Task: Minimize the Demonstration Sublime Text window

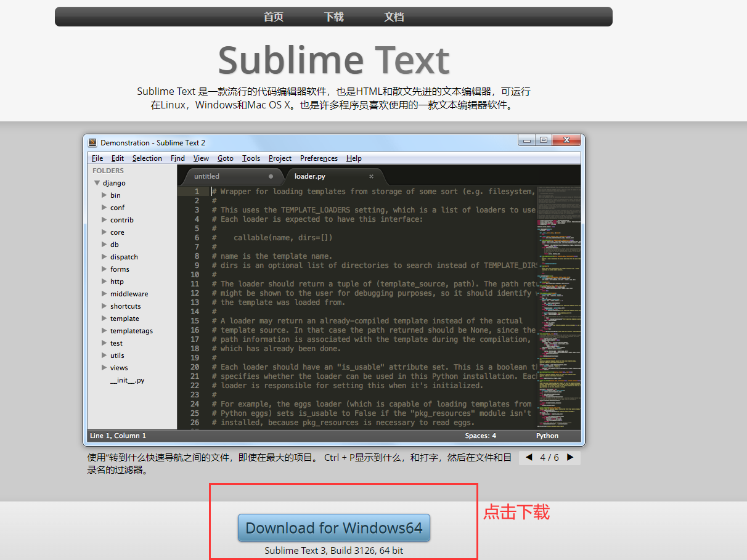Action: click(x=526, y=140)
